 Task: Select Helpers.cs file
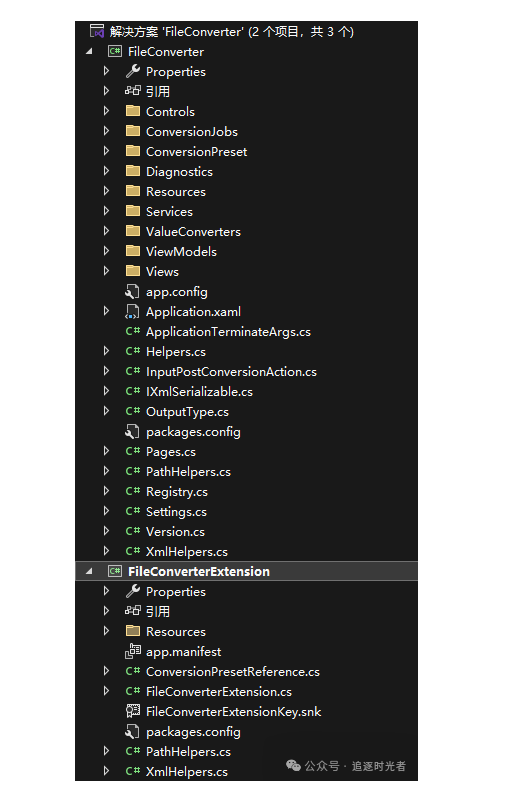[x=175, y=352]
